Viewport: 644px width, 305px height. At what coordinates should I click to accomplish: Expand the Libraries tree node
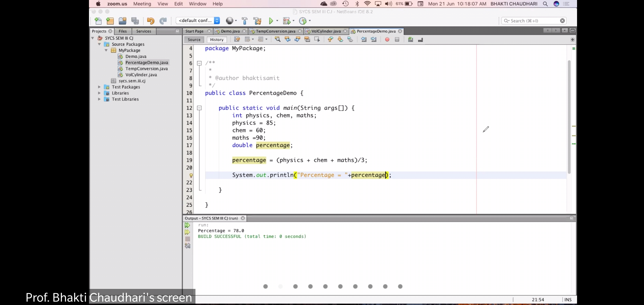tap(99, 93)
